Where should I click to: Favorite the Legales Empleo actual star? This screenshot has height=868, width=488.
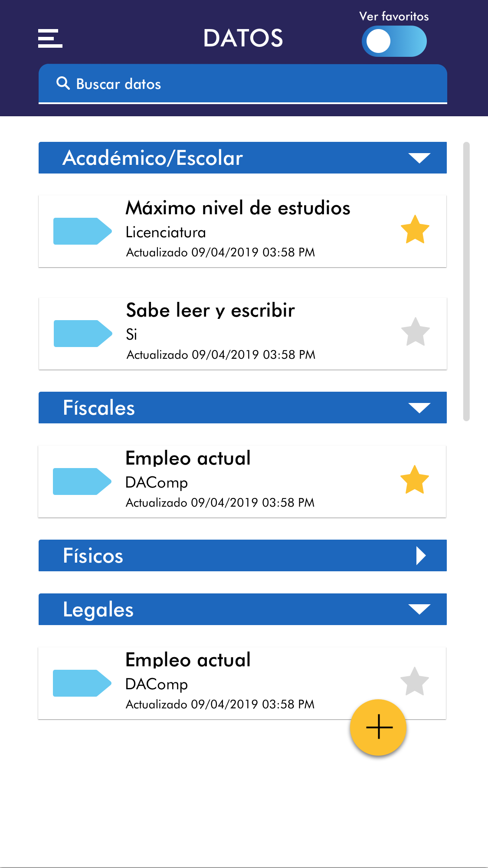[414, 681]
